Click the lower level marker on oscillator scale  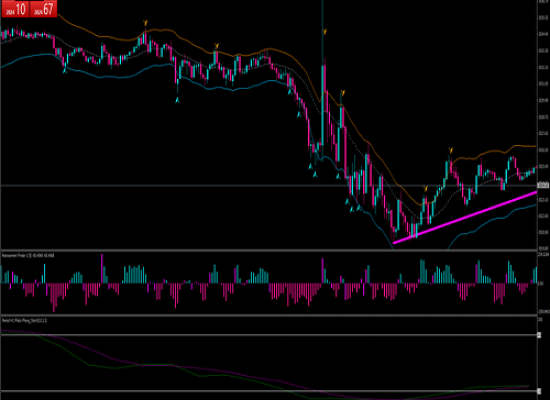pyautogui.click(x=539, y=391)
